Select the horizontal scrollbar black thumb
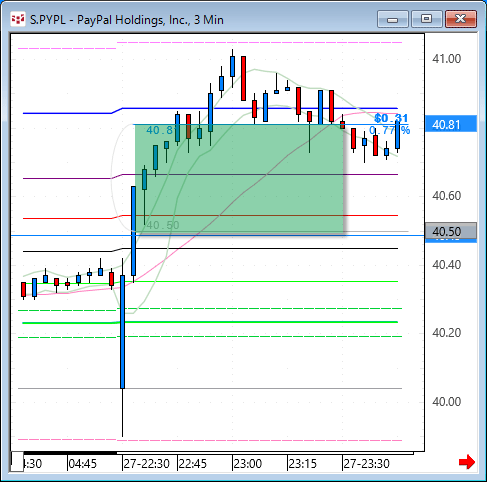487x482 pixels. (x=70, y=453)
